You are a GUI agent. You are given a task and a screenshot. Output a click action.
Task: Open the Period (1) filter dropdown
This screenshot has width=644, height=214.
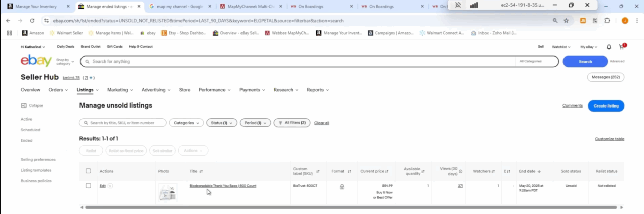click(x=256, y=123)
